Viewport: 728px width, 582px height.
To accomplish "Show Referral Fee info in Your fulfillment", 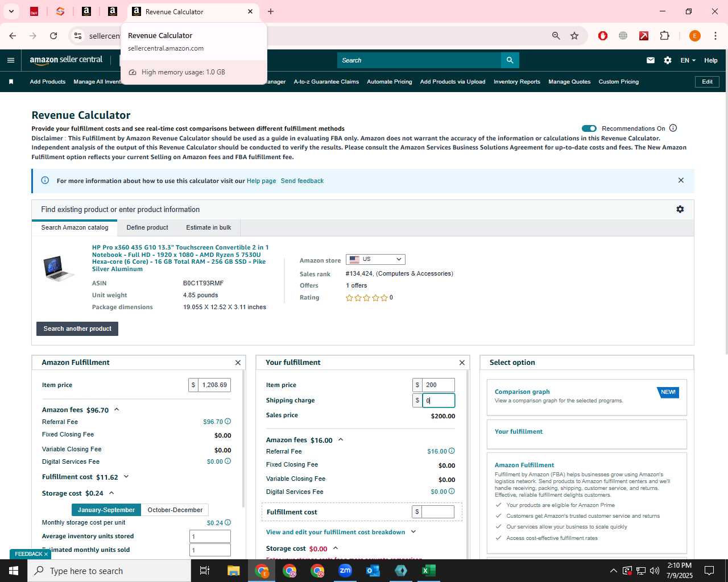I will [x=452, y=451].
